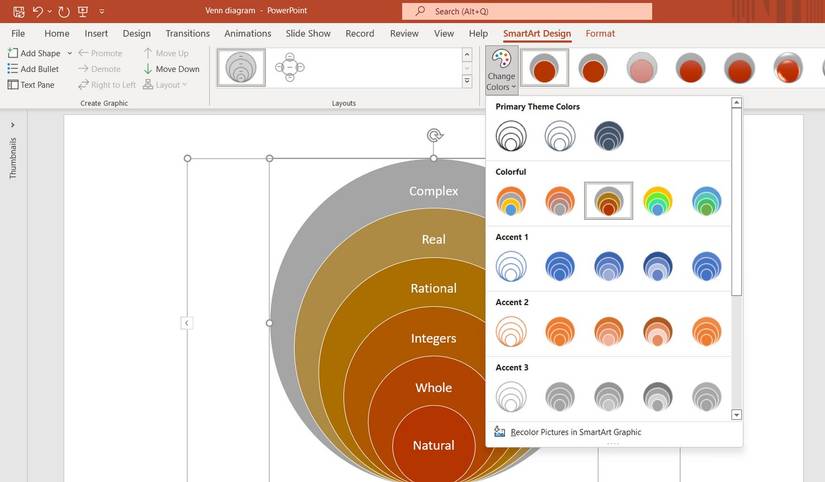Pick the selected third Colorful option
Screen dimensions: 825x482
pyautogui.click(x=609, y=200)
